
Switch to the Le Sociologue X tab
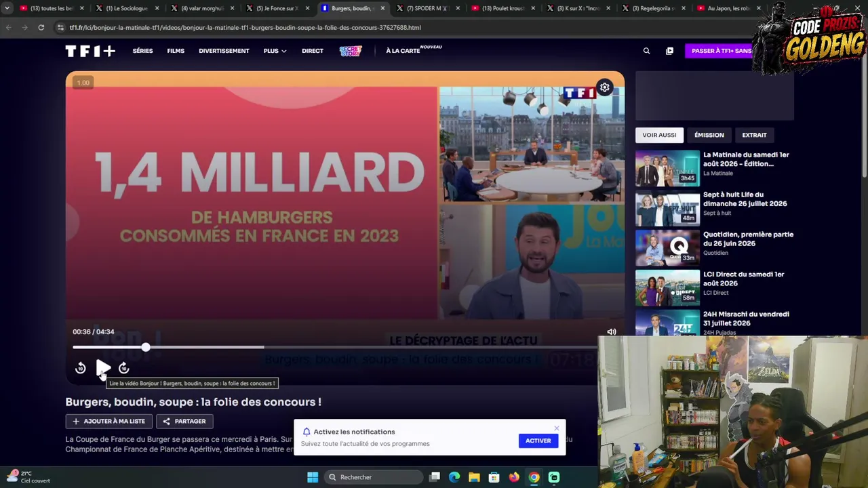click(127, 8)
